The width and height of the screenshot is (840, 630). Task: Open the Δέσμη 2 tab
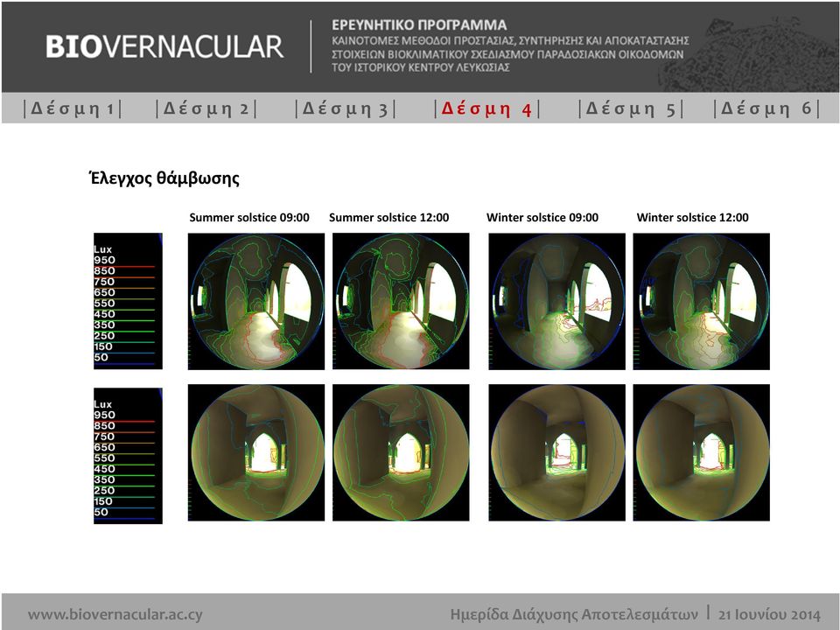tap(206, 108)
